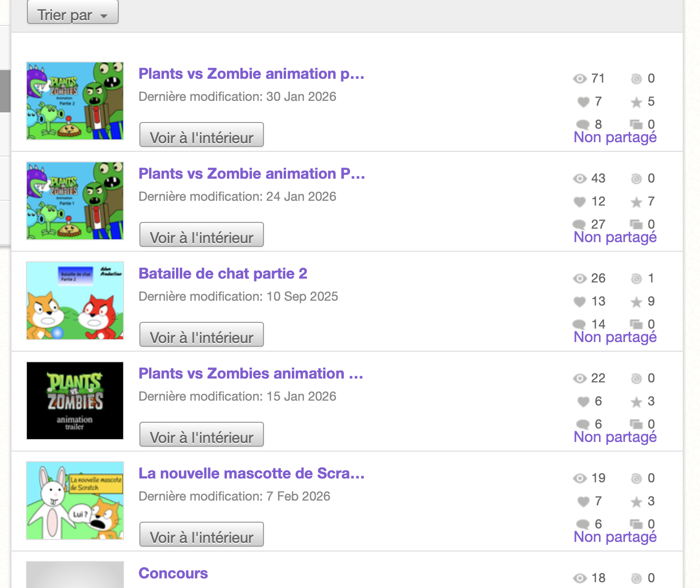Open La nouvelle mascotte de Scra… title

point(251,473)
